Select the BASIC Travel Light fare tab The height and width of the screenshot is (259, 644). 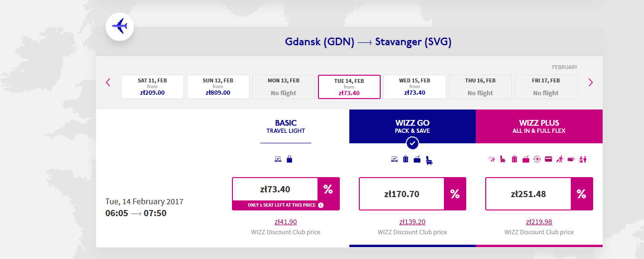(286, 126)
